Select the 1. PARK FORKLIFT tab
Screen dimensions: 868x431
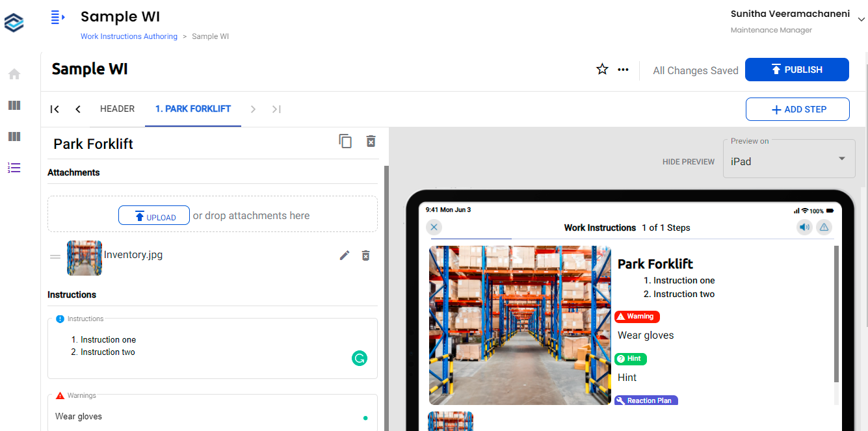(193, 109)
